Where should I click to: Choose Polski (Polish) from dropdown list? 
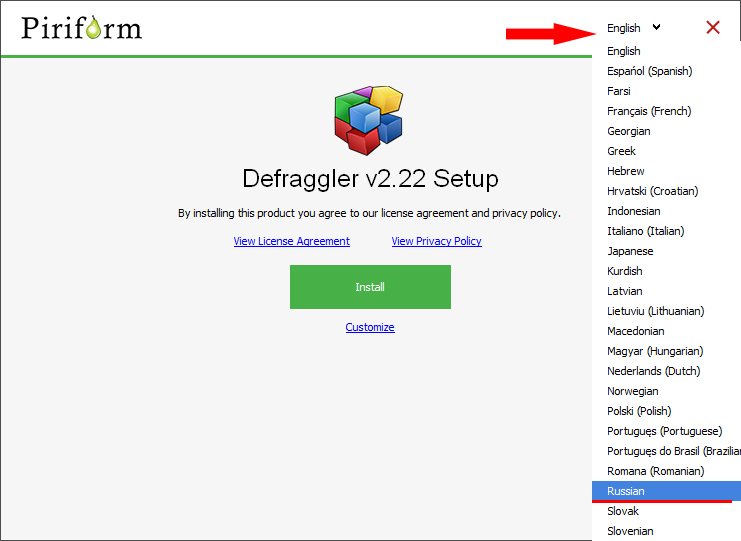coord(639,411)
